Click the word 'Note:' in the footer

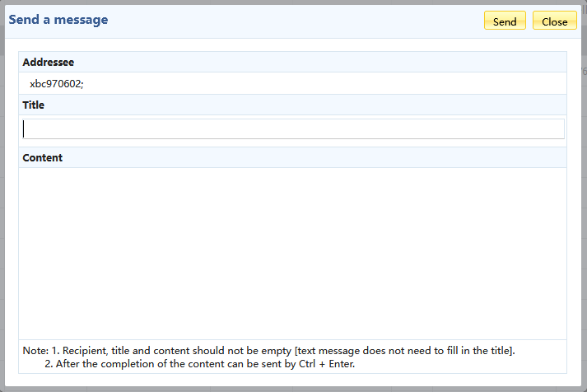tap(35, 350)
